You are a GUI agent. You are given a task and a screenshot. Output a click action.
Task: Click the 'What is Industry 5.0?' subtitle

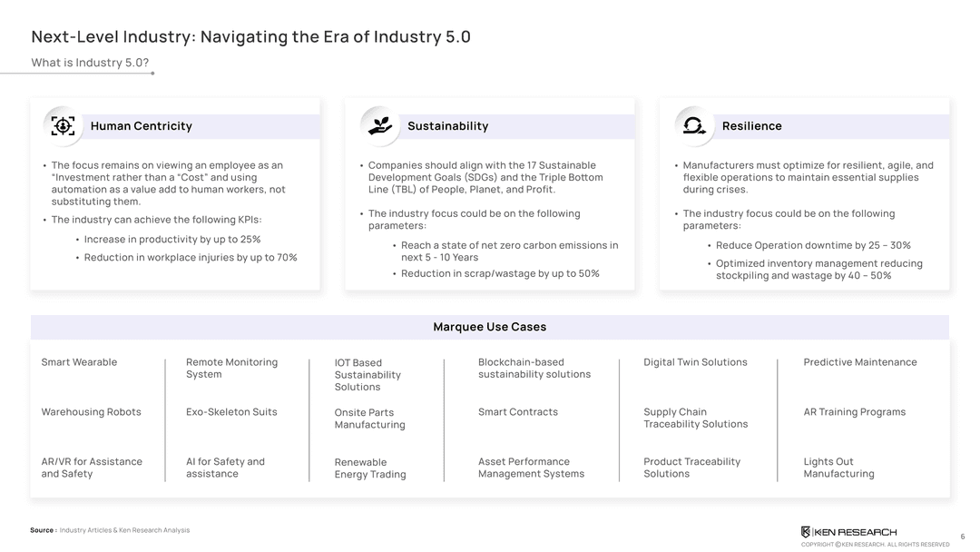tap(90, 63)
